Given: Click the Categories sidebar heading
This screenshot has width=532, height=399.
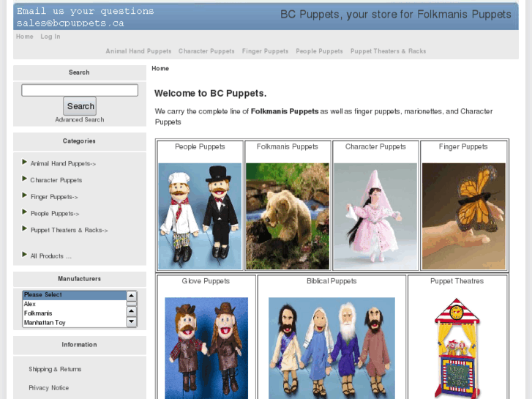Looking at the screenshot, I should [79, 141].
